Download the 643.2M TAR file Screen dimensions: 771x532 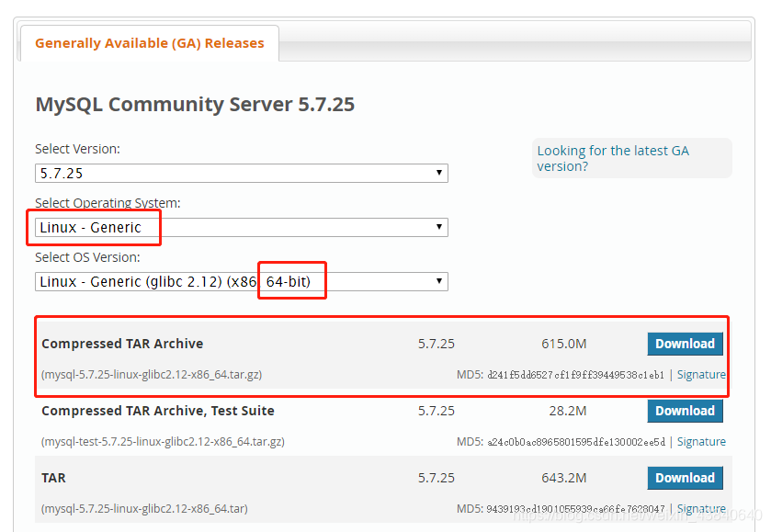tap(685, 478)
